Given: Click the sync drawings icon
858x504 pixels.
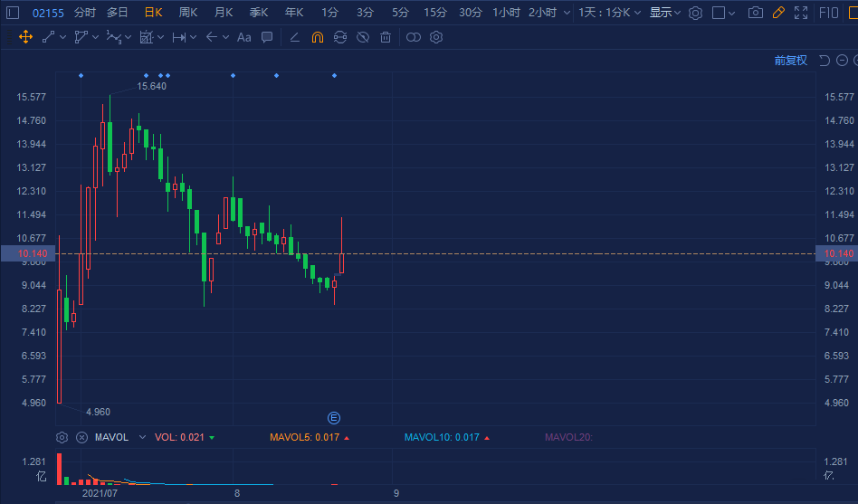Looking at the screenshot, I should point(340,37).
